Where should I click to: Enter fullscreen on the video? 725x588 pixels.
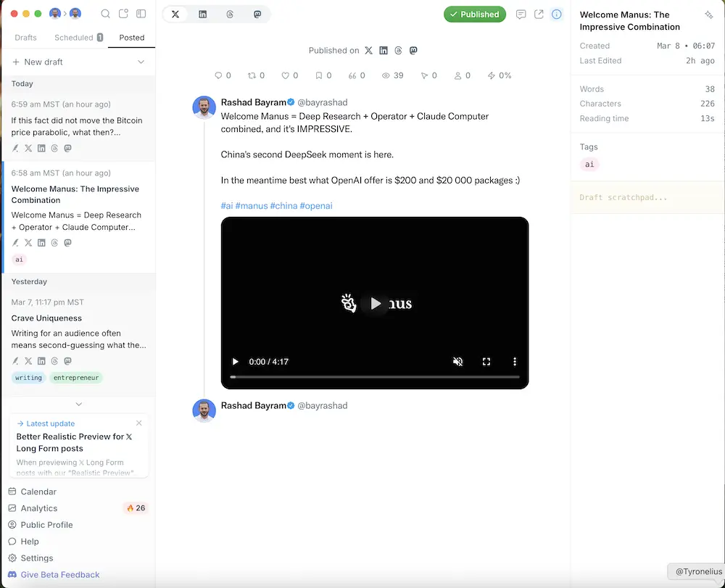click(x=486, y=362)
